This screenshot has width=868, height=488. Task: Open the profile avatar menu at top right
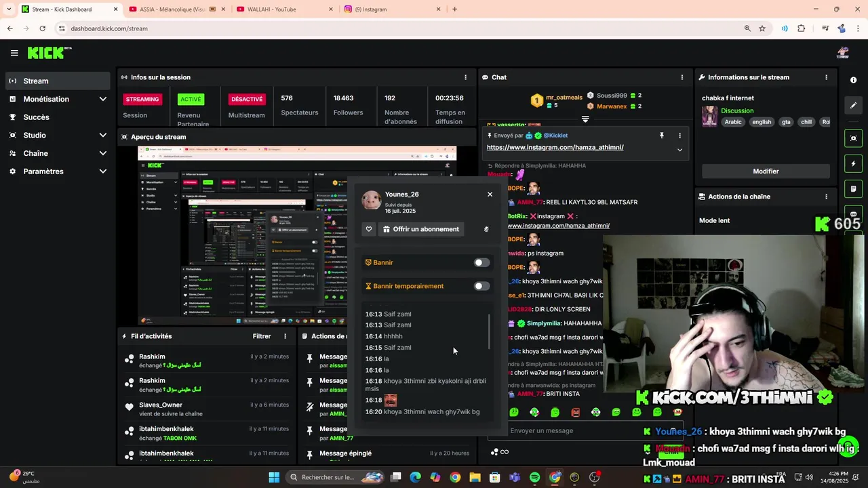(x=843, y=53)
